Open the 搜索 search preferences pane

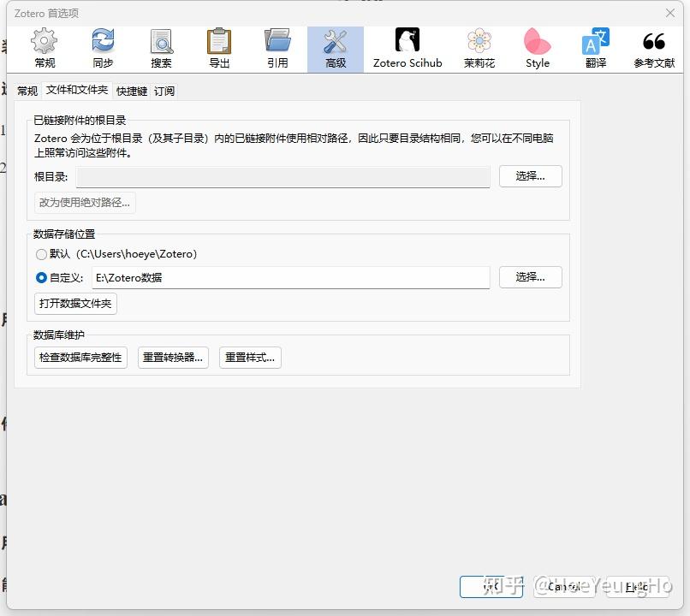point(161,49)
